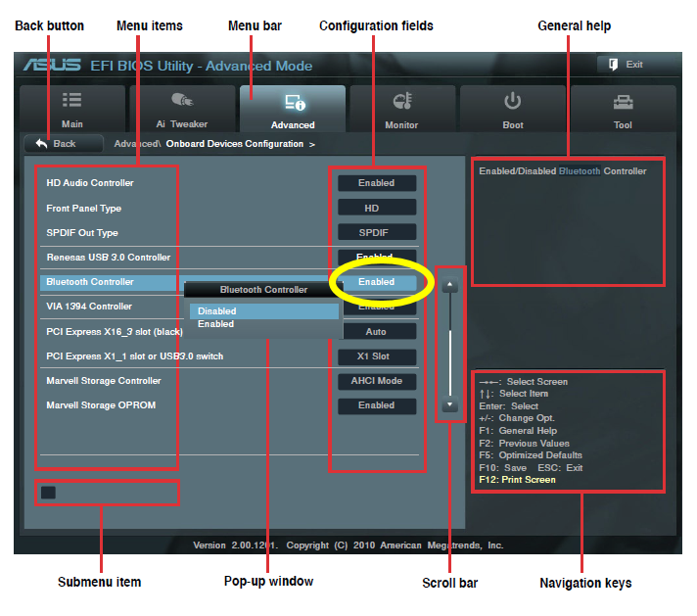This screenshot has width=697, height=616.
Task: Click F2: Previous Values hint
Action: pos(524,444)
